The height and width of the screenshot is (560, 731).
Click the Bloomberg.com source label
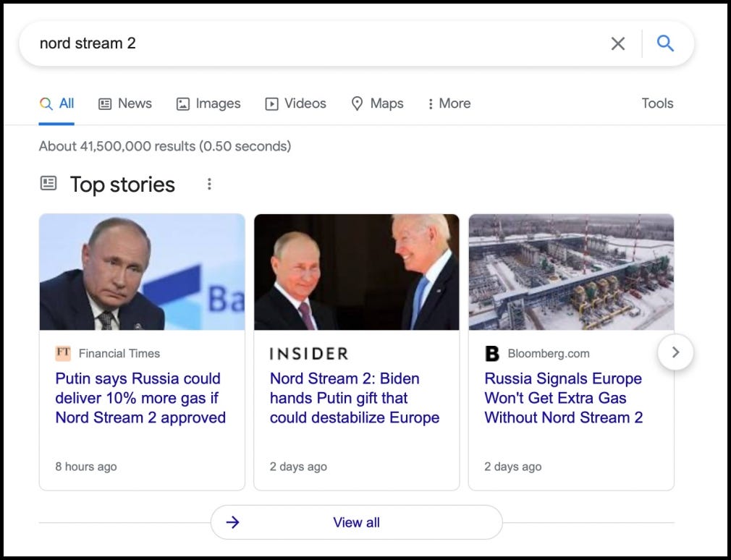[549, 354]
